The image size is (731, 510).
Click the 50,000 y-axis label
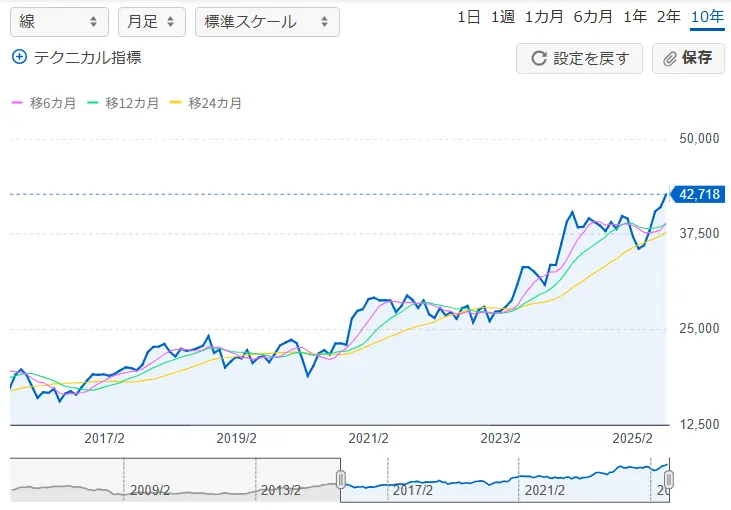point(699,138)
